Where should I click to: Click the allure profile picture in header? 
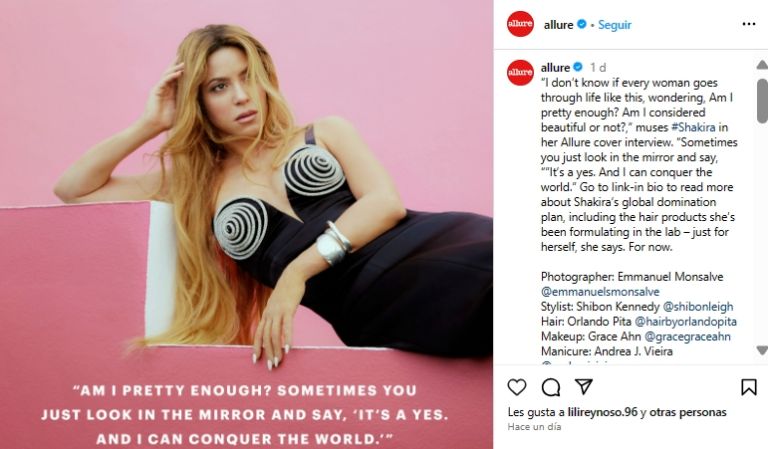[x=520, y=24]
